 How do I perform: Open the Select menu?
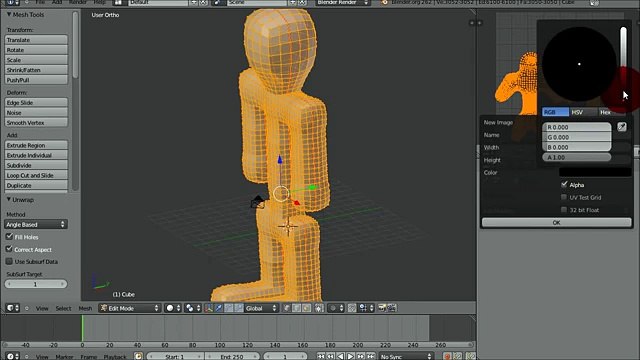pos(63,309)
